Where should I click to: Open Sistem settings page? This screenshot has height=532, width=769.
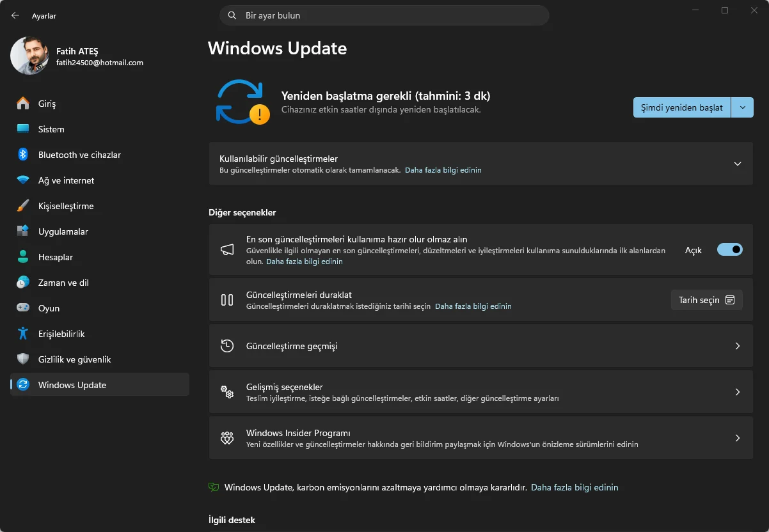(100, 129)
